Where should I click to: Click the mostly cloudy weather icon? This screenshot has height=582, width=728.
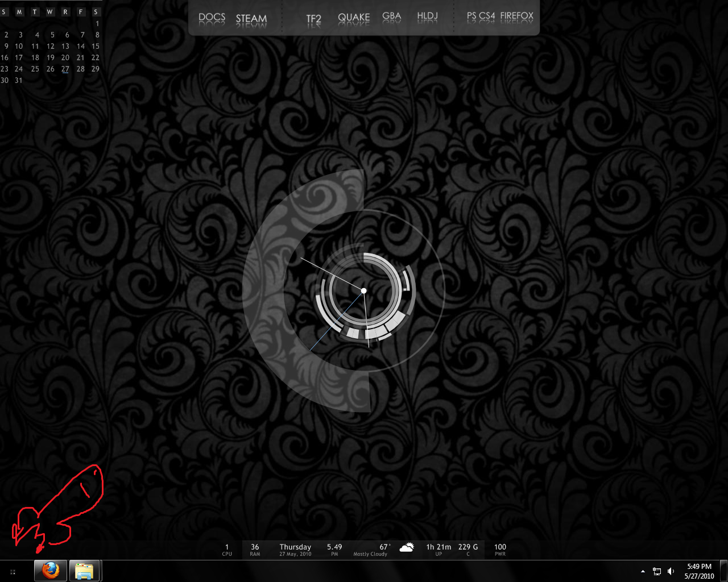pos(407,548)
